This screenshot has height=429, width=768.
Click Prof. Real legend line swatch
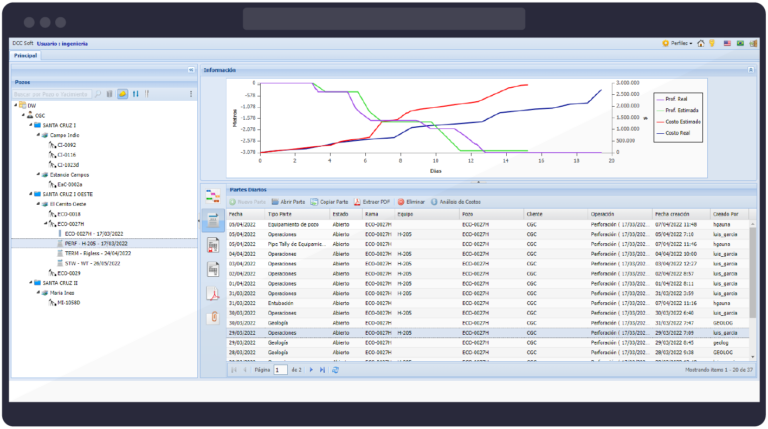coord(659,99)
